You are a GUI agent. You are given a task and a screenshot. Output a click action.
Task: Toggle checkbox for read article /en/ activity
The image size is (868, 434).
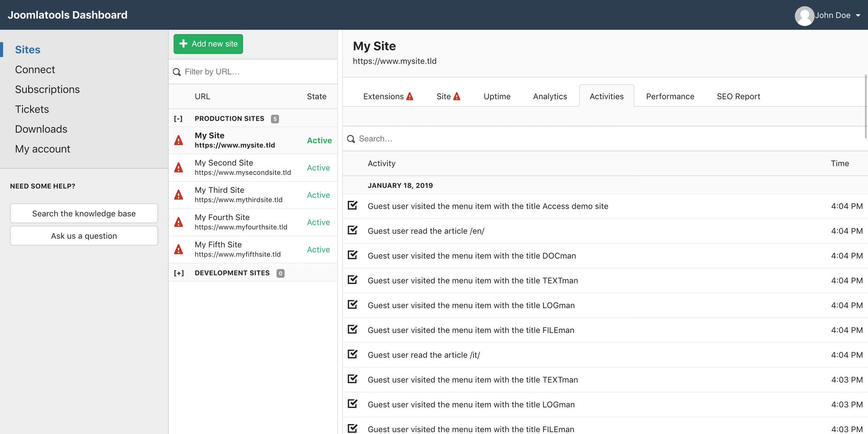click(x=352, y=230)
